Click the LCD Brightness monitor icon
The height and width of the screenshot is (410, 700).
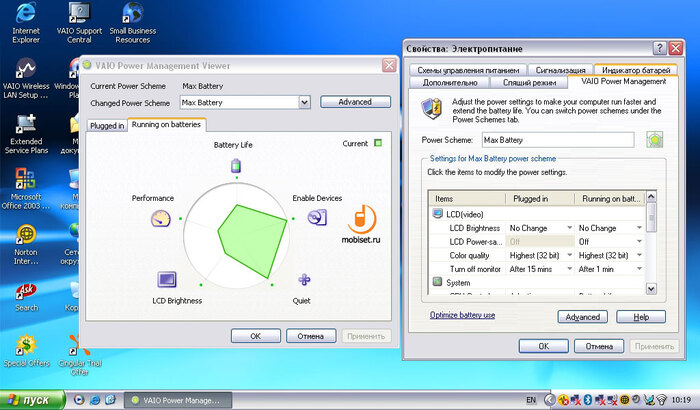point(167,280)
